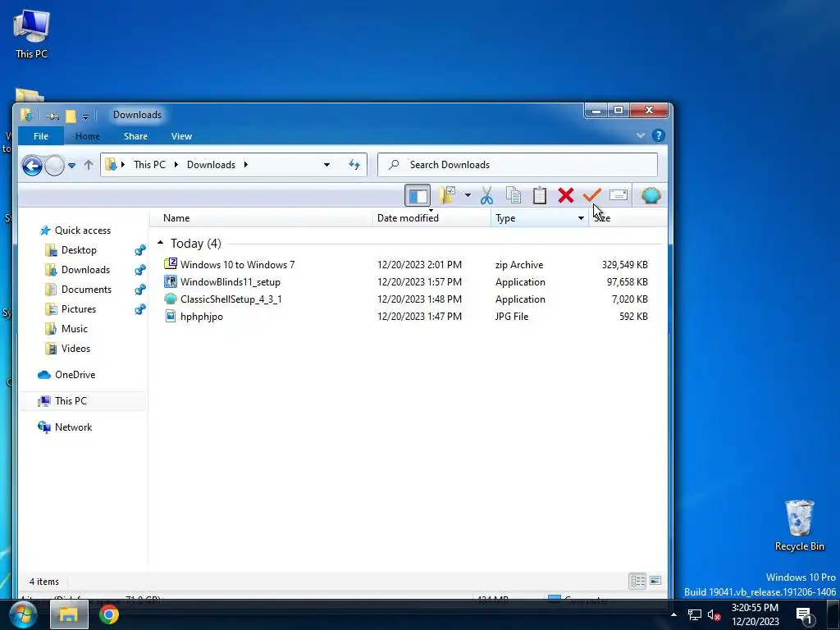Click the Cut scissors icon
Screen dimensions: 840x630
[486, 195]
